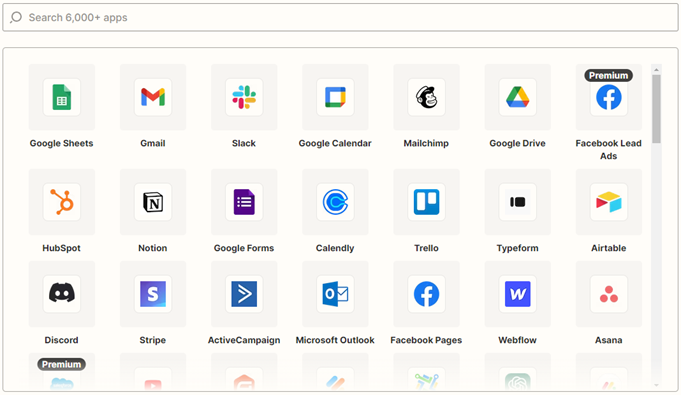Choose the Notion app icon
Image resolution: width=681 pixels, height=395 pixels.
click(x=153, y=202)
